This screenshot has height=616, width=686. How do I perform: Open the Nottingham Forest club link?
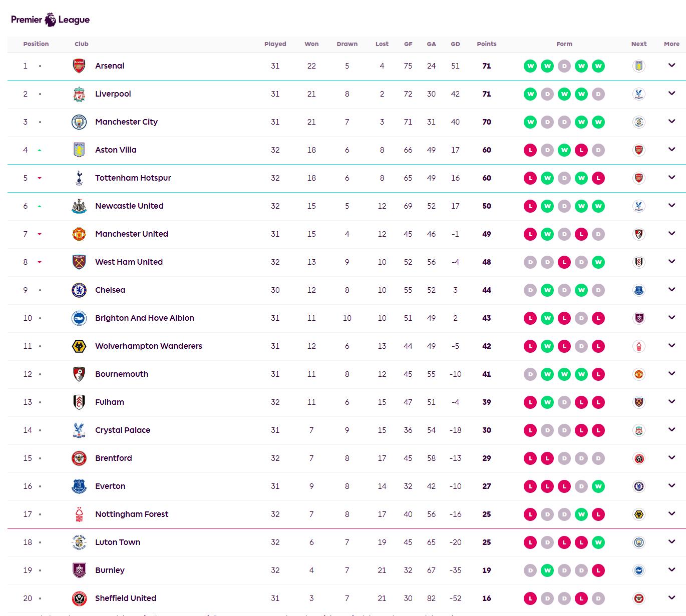(x=132, y=514)
